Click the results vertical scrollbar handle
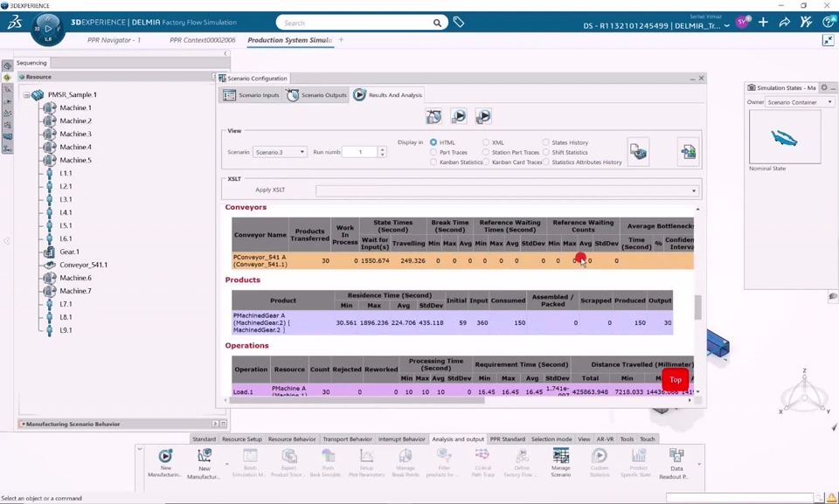The width and height of the screenshot is (839, 504). point(697,307)
